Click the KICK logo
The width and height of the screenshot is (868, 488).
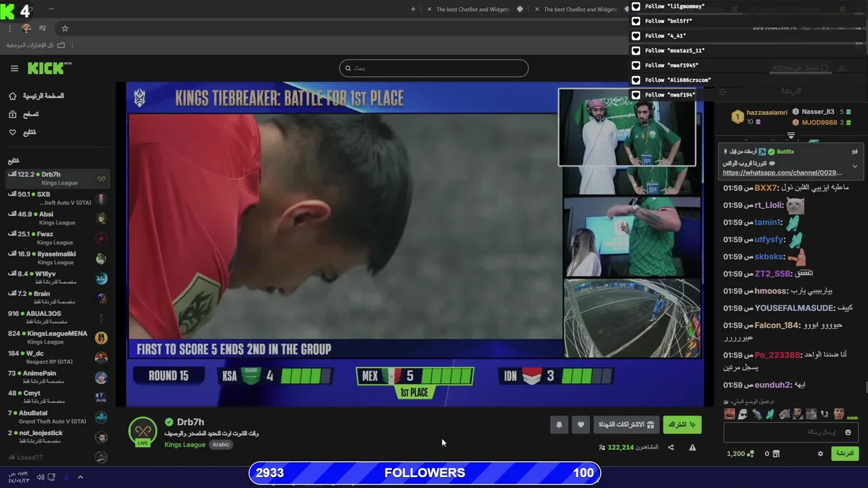click(x=50, y=68)
